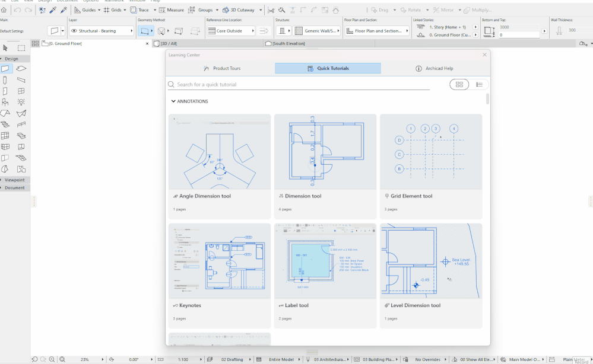Select the Column tool in toolbox
The image size is (593, 364).
(5, 80)
